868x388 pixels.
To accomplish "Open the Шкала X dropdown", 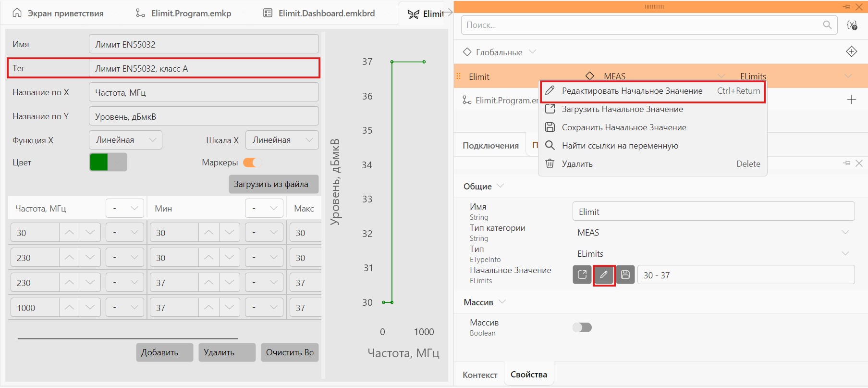I will [282, 140].
